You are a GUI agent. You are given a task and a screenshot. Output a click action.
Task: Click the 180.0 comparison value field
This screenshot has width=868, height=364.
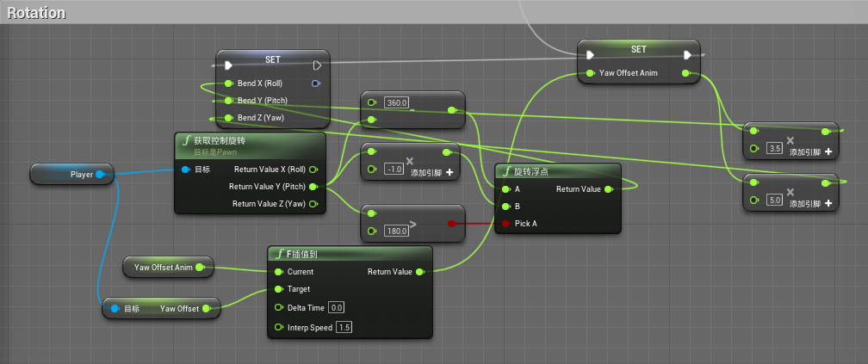[x=396, y=231]
